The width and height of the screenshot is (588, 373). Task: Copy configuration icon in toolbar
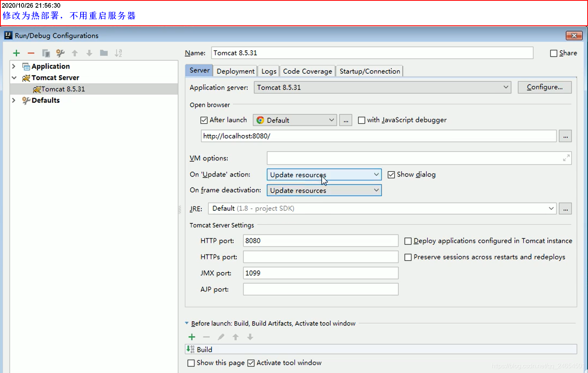(46, 53)
